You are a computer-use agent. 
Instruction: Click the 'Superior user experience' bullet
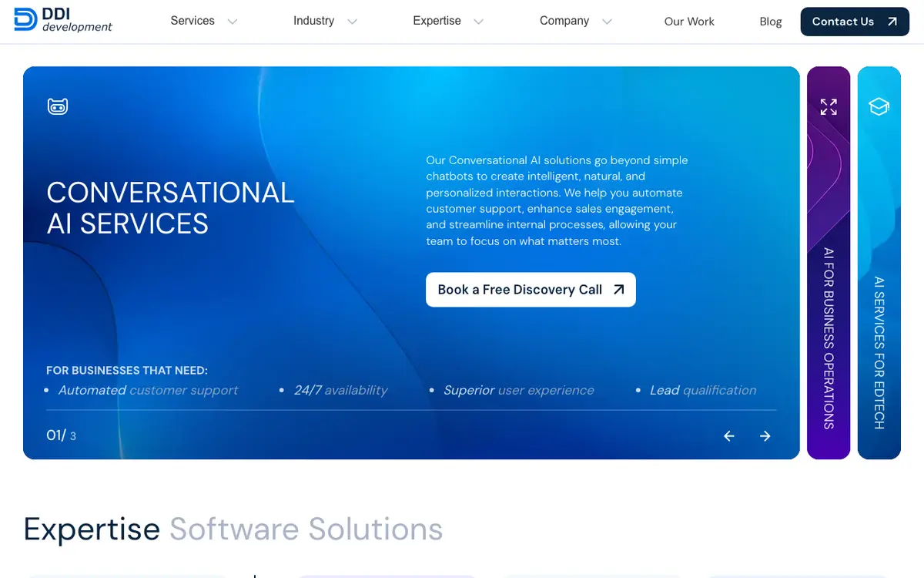coord(519,390)
